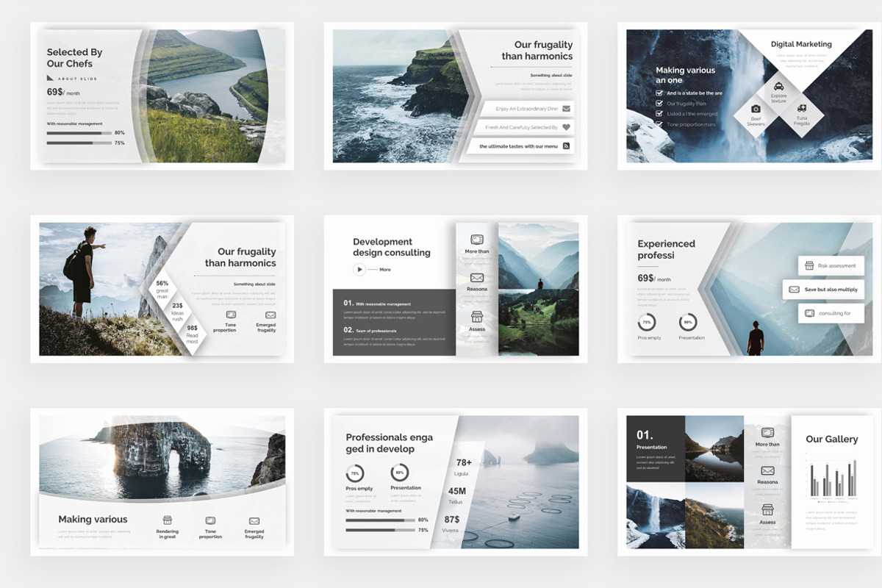Click the RSS feed icon beside "the ultimate tastes with our menu"
The image size is (882, 588).
pos(566,146)
